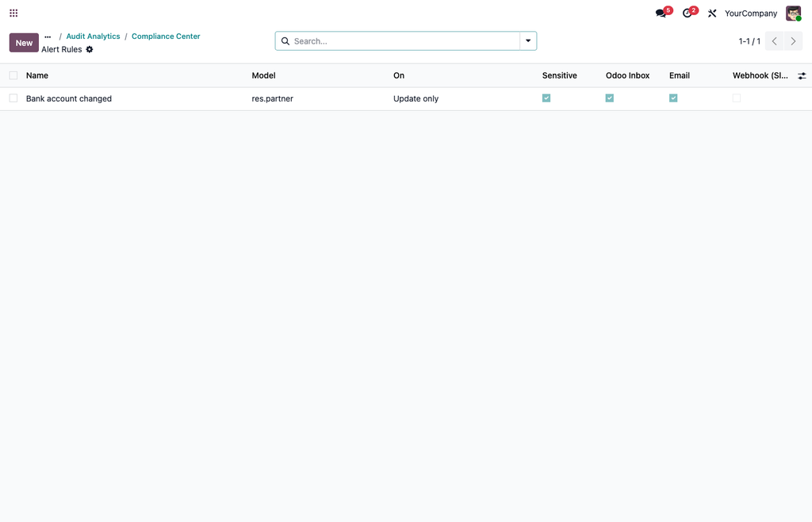Go to Audit Analytics breadcrumb
This screenshot has height=522, width=812.
click(x=94, y=36)
